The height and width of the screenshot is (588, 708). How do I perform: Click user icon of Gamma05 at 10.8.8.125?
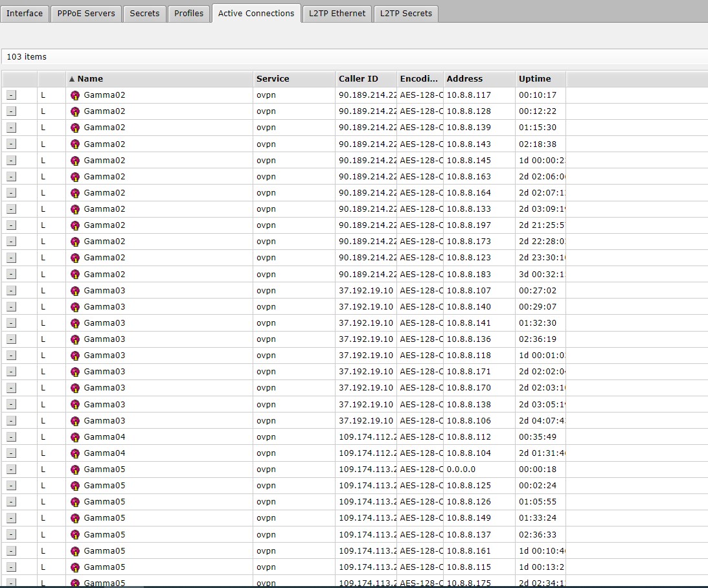coord(75,486)
